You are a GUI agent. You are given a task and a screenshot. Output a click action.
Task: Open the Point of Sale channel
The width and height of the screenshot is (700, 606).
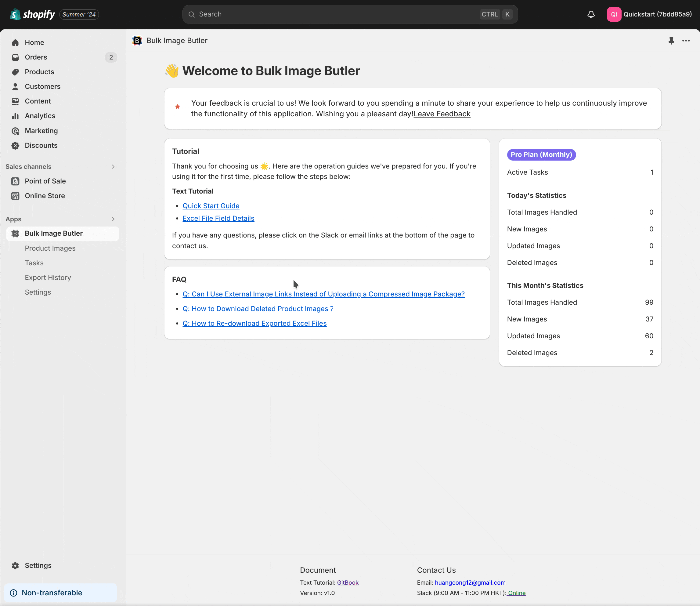click(45, 181)
